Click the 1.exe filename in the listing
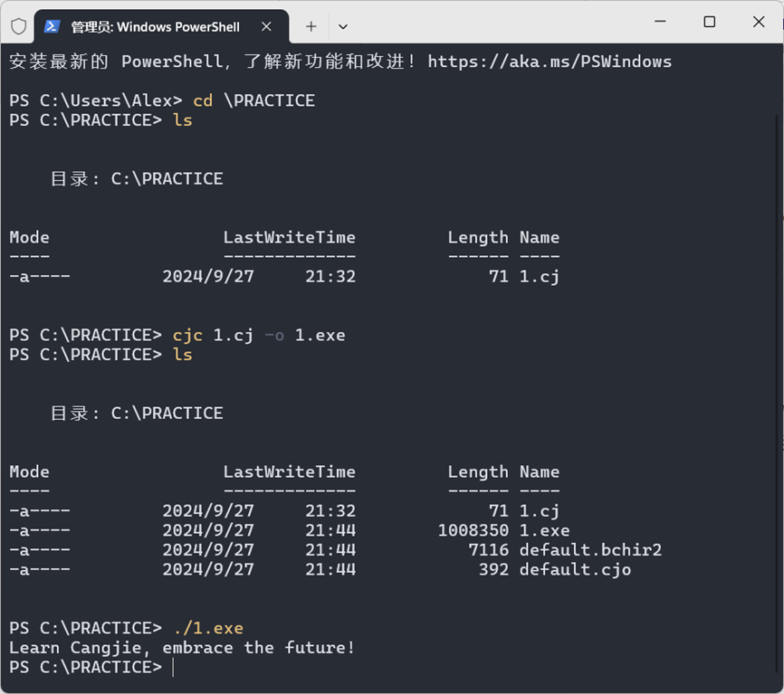The image size is (784, 694). pyautogui.click(x=544, y=530)
